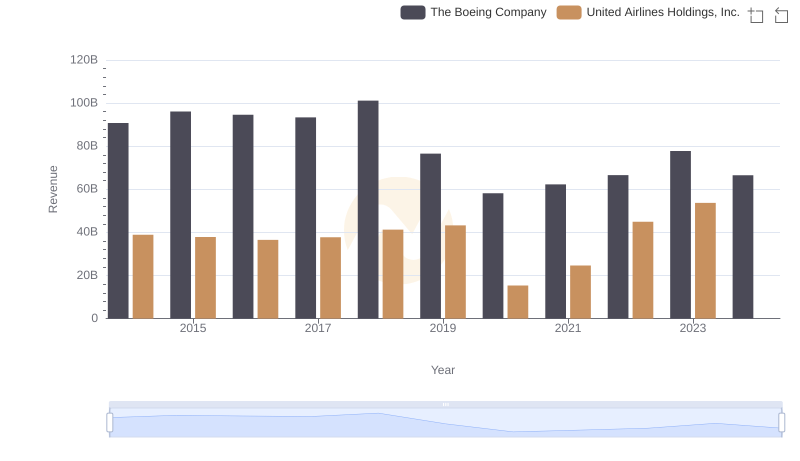
Task: Click United Airlines bar for 2022
Action: click(643, 270)
